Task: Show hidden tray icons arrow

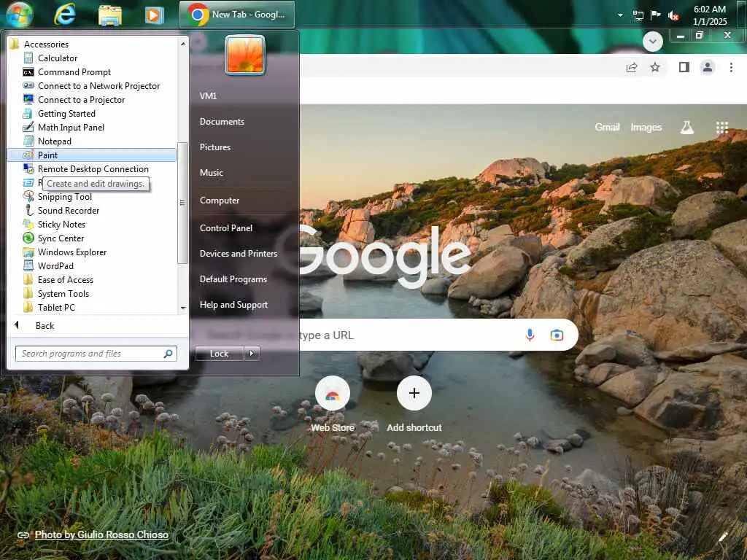Action: click(620, 15)
